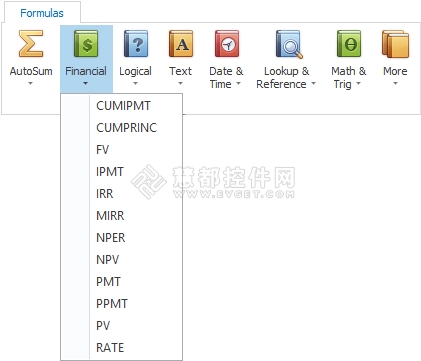
Task: Select the FV function
Action: (121, 150)
